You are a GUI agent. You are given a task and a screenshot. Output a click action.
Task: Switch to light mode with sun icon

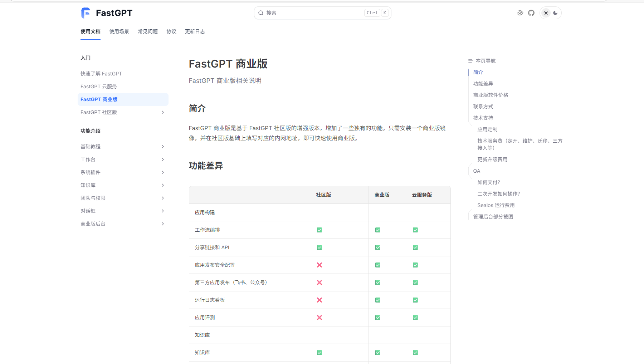click(x=546, y=13)
